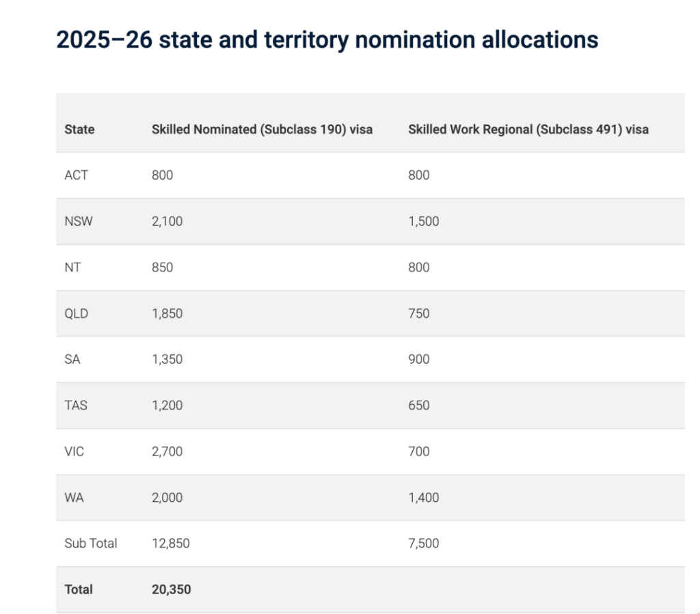Viewport: 700px width, 614px height.
Task: Select WA's Subclass 491 value 1,400
Action: pos(423,498)
